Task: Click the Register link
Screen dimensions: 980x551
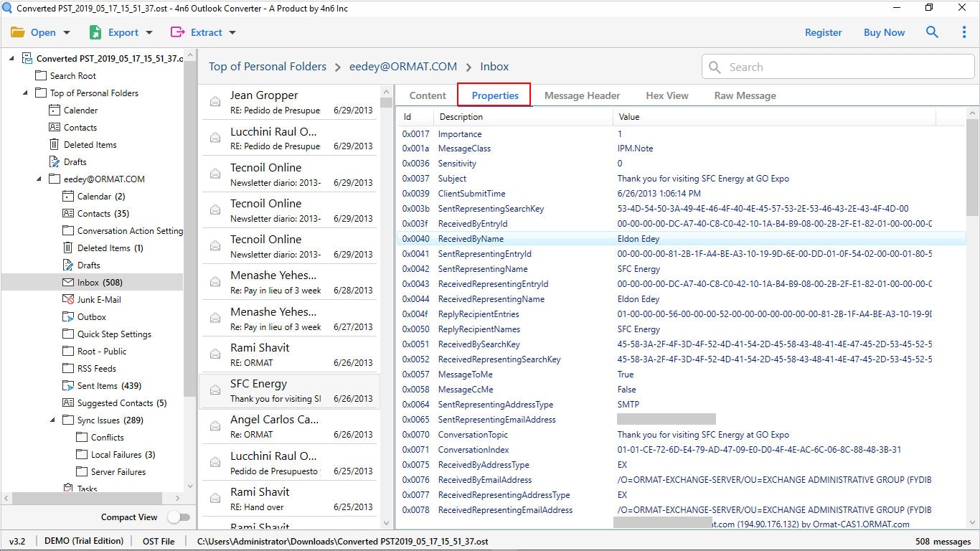Action: (x=823, y=32)
